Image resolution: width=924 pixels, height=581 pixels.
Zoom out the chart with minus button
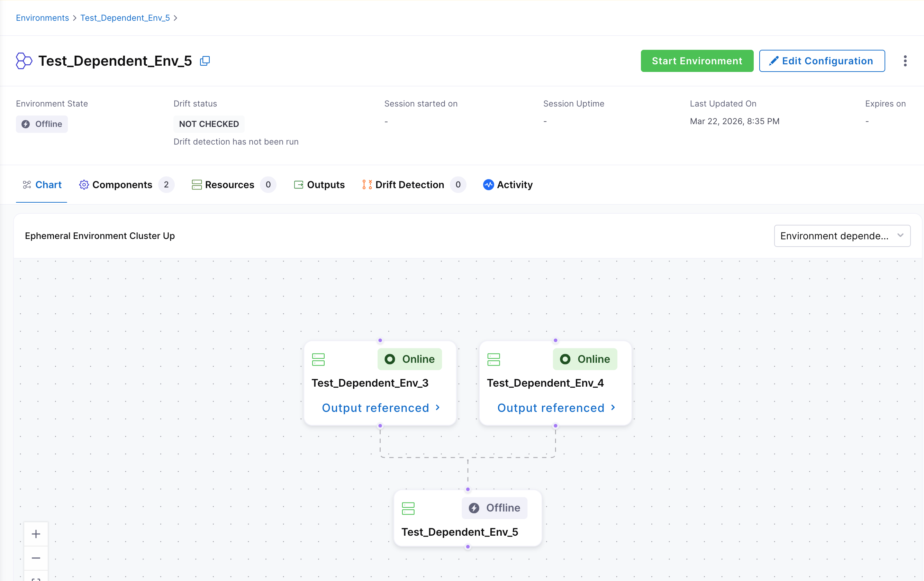[x=36, y=558]
